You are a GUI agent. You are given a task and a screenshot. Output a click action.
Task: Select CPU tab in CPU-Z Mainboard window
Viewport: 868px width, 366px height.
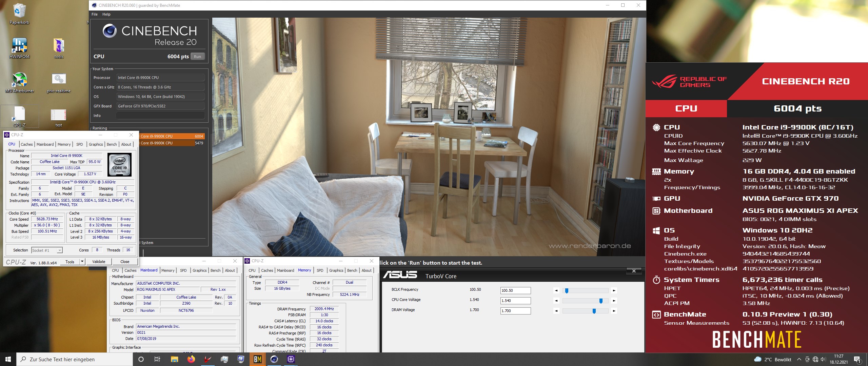click(x=115, y=270)
